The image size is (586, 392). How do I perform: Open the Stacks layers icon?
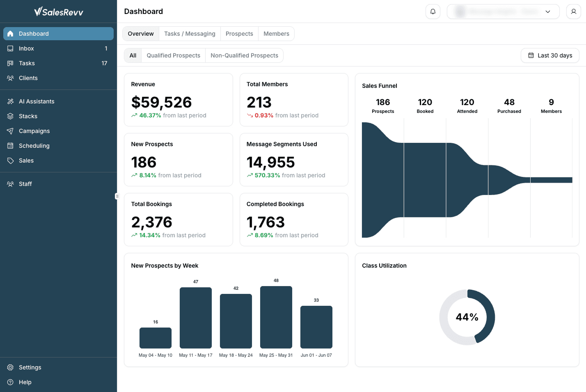pyautogui.click(x=10, y=116)
